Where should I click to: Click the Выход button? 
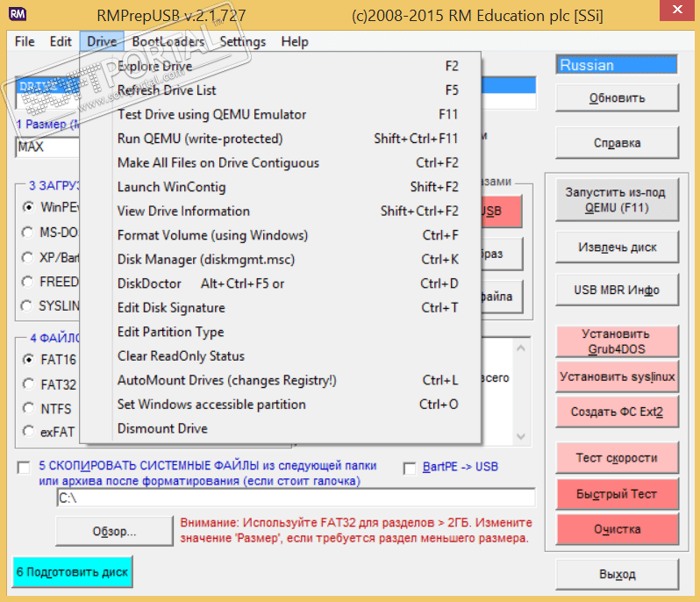coord(617,574)
